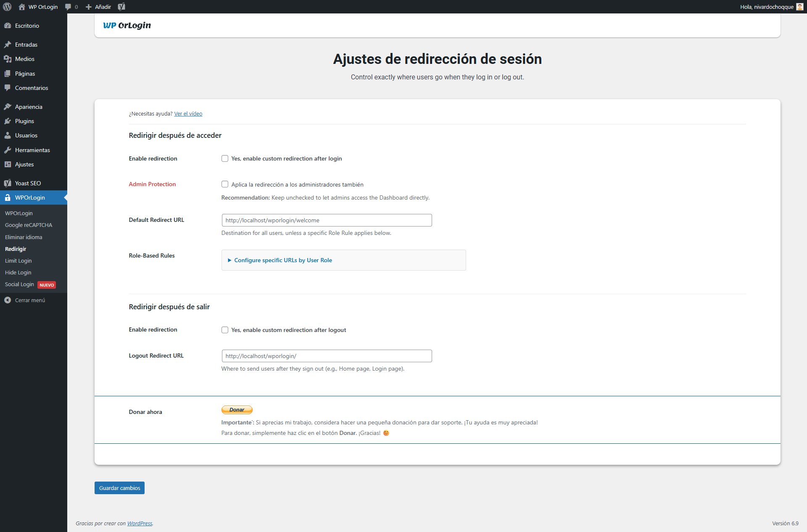Open Herramientas via the wrench icon
The image size is (807, 532).
[8, 150]
